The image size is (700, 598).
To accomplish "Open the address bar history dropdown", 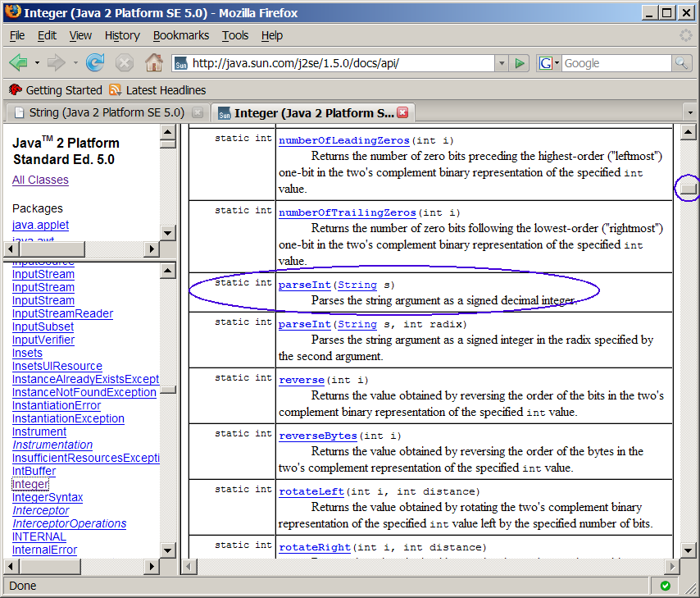I will [502, 63].
